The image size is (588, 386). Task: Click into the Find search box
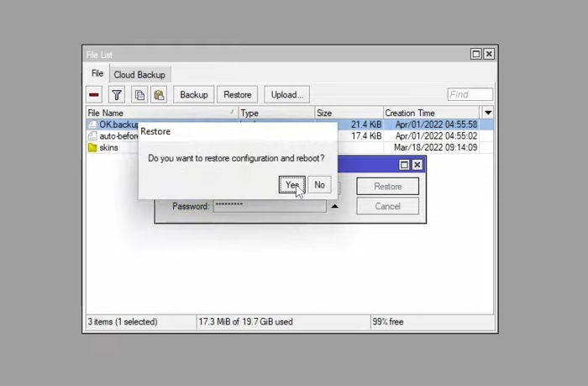pyautogui.click(x=470, y=95)
